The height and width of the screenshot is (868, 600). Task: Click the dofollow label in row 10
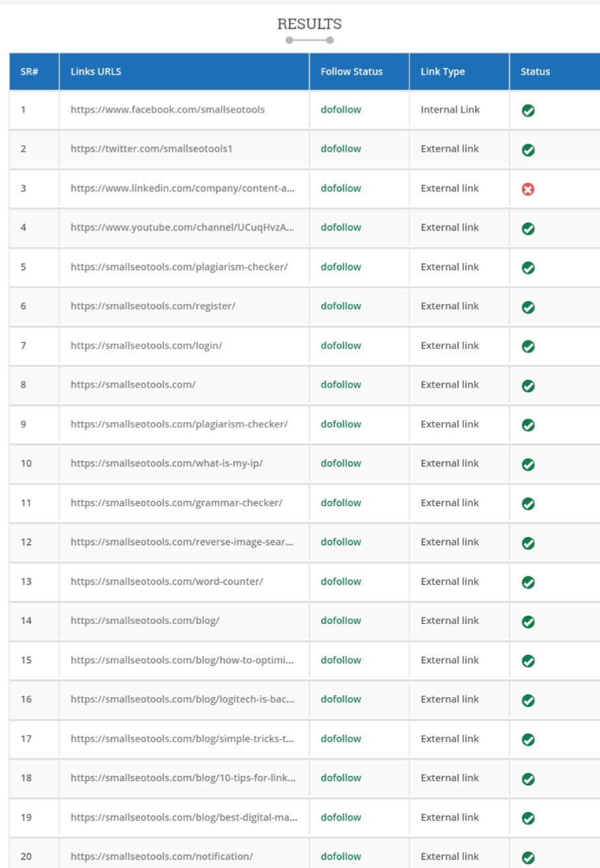341,463
